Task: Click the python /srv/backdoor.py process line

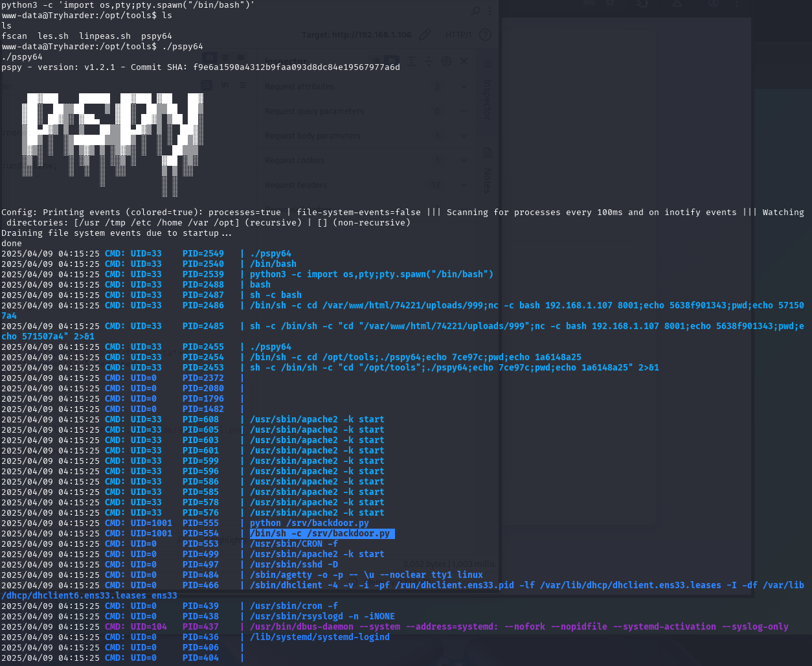Action: [x=310, y=523]
